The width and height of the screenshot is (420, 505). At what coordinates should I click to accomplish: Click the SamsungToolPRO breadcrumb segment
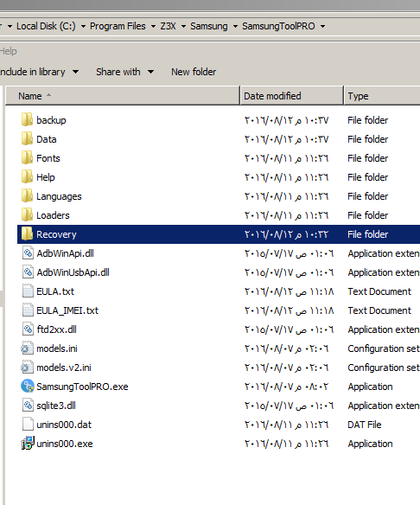(278, 26)
